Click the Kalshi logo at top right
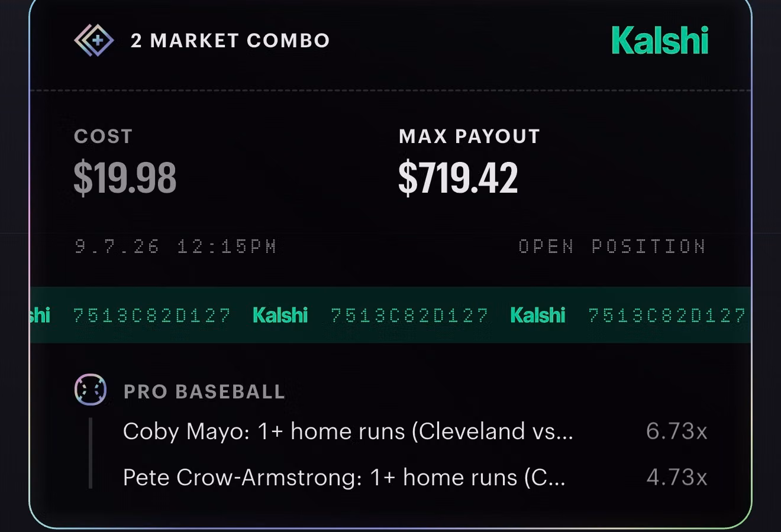781x532 pixels. (660, 40)
